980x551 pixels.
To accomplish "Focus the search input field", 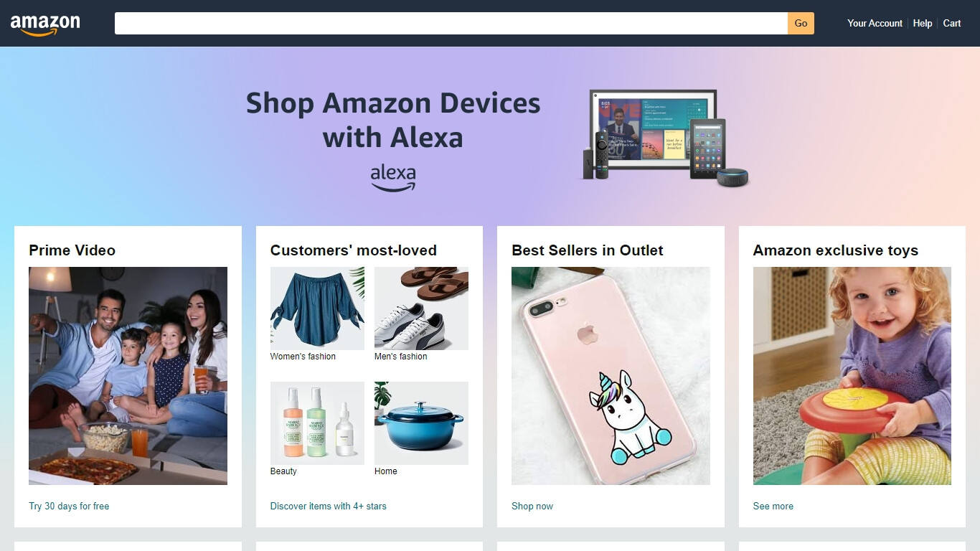I will click(x=451, y=23).
